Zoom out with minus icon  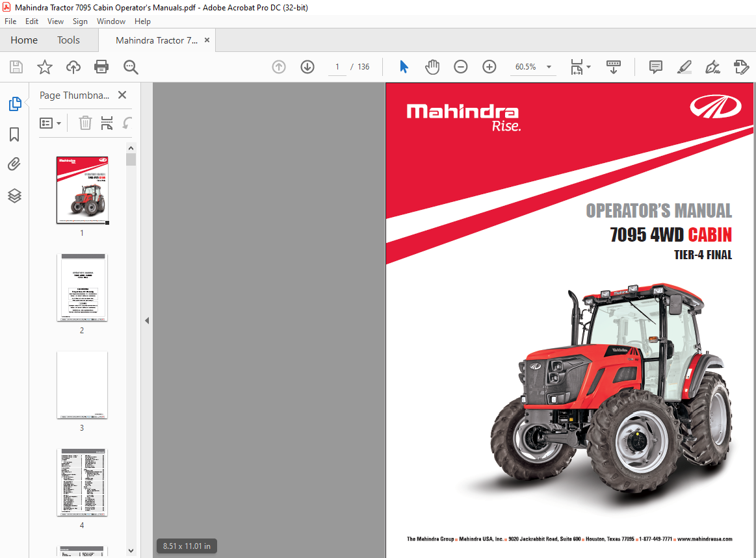click(461, 66)
